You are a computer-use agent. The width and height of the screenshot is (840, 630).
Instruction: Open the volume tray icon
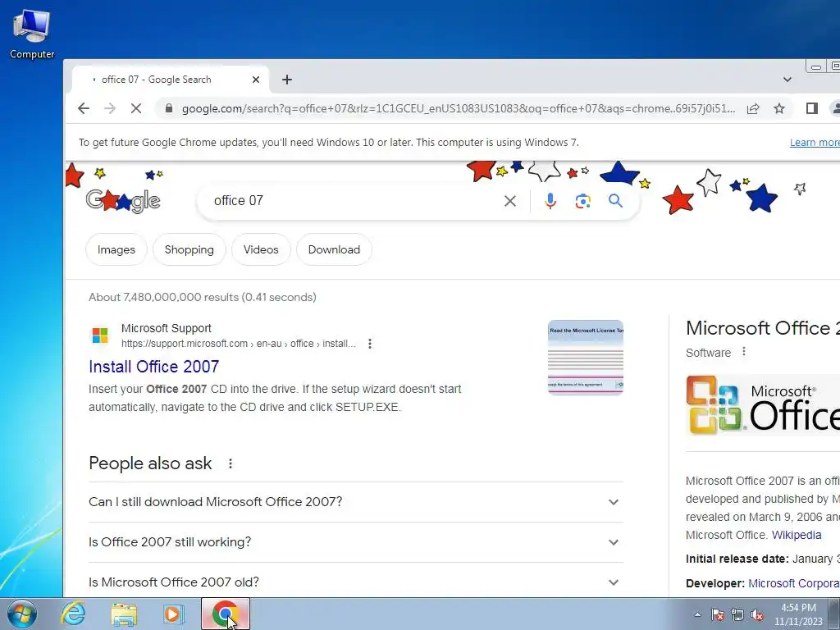(x=757, y=614)
